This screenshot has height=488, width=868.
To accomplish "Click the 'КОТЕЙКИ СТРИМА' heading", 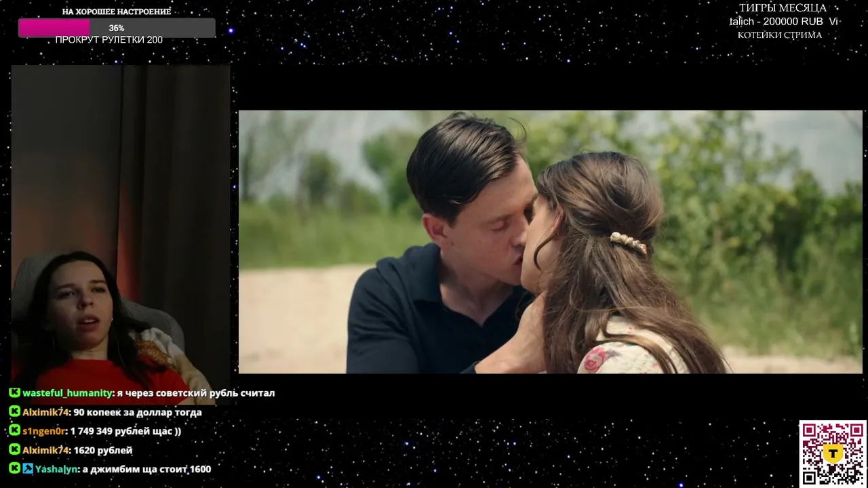I will (780, 35).
